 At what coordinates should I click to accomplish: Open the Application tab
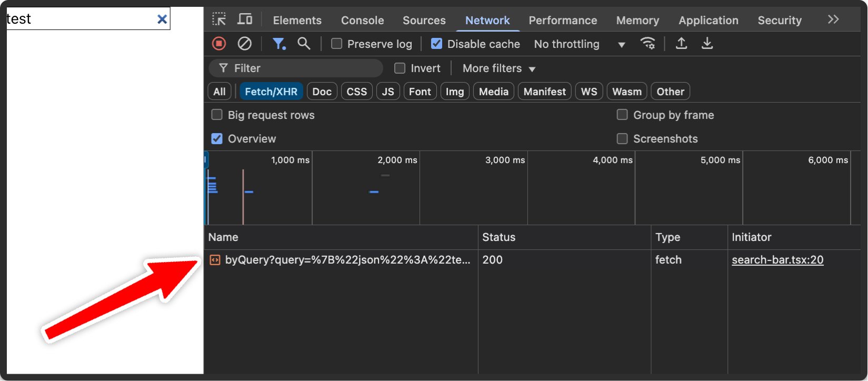pyautogui.click(x=708, y=21)
